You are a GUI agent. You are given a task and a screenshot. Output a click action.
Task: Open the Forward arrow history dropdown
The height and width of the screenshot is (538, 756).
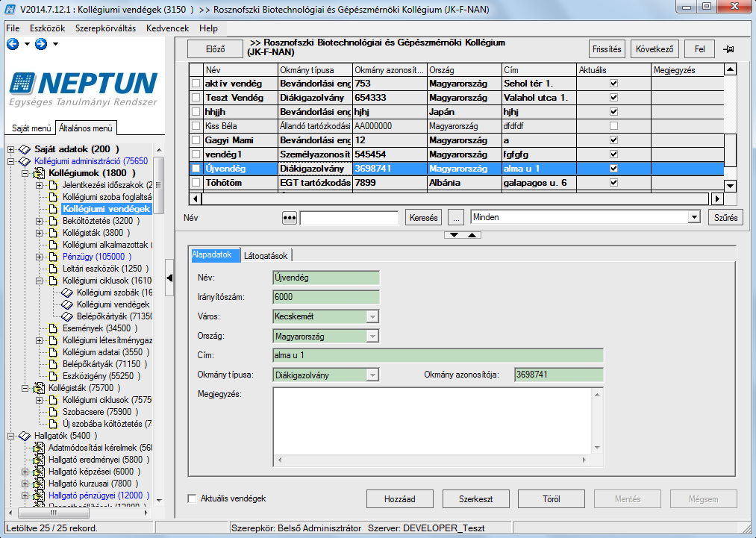click(55, 44)
